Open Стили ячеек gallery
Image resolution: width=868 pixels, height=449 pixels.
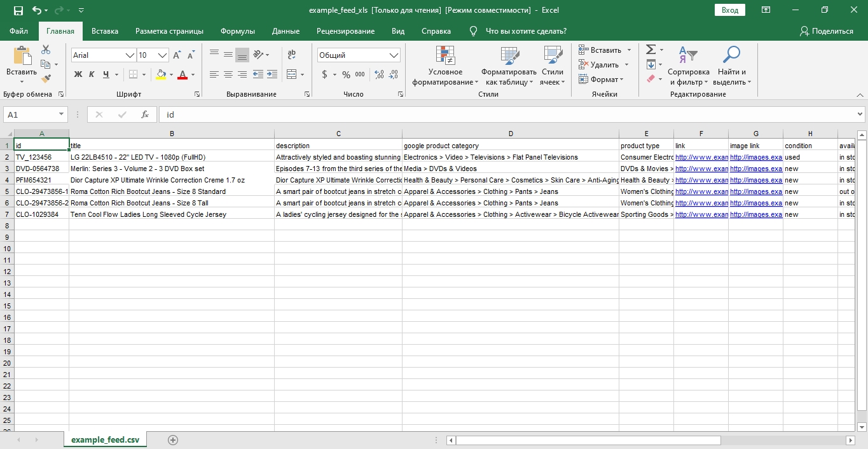click(x=553, y=66)
